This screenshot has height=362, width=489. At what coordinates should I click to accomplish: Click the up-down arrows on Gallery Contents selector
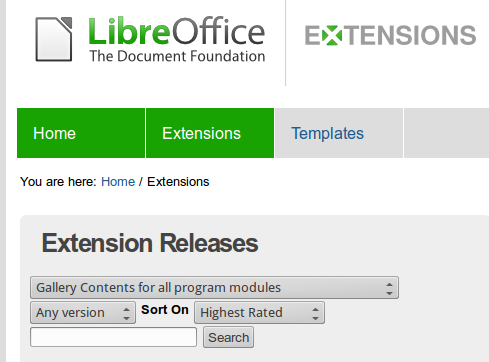point(389,289)
